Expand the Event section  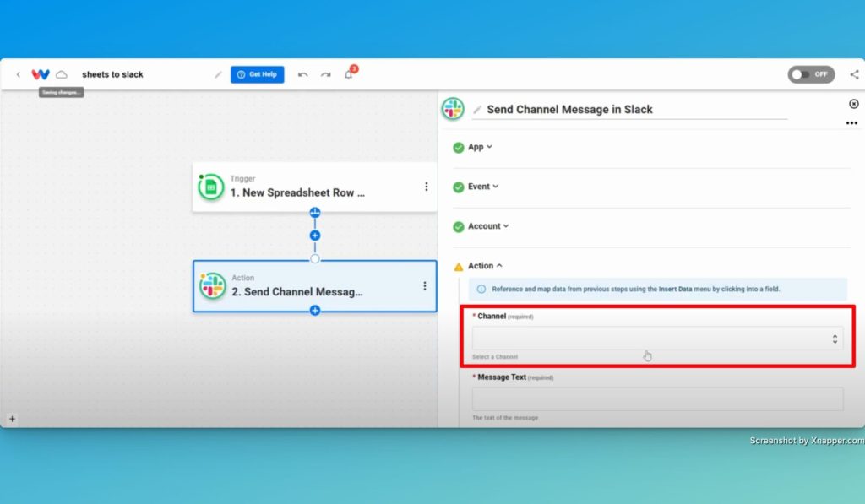[x=483, y=187]
